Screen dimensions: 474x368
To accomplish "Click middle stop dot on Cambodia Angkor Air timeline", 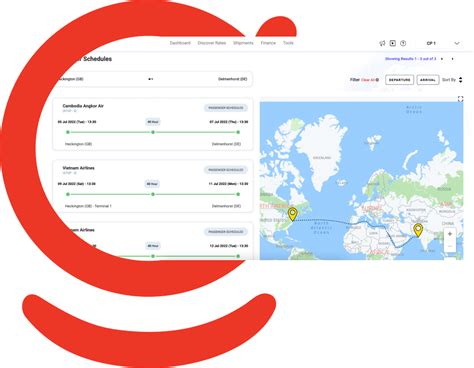I will click(x=153, y=132).
